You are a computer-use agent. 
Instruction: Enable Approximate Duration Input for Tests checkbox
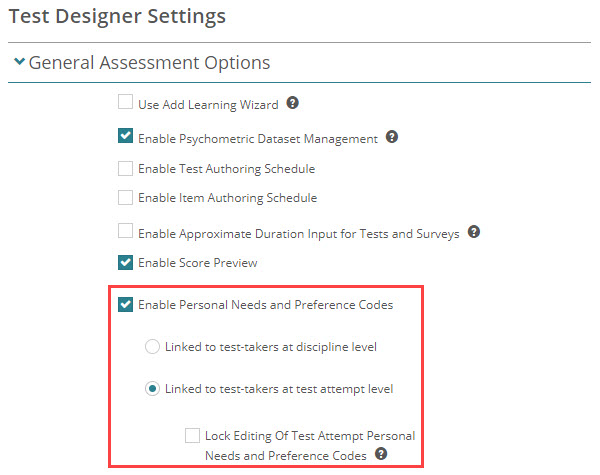pyautogui.click(x=125, y=232)
